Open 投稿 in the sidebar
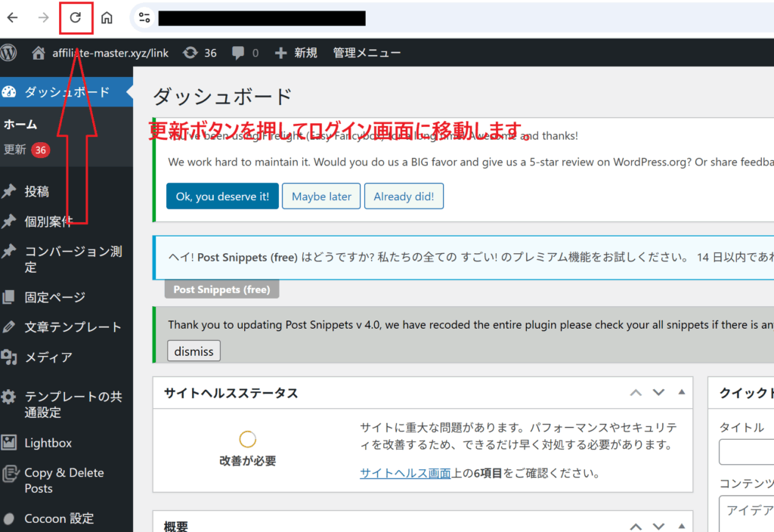The width and height of the screenshot is (774, 532). tap(37, 191)
